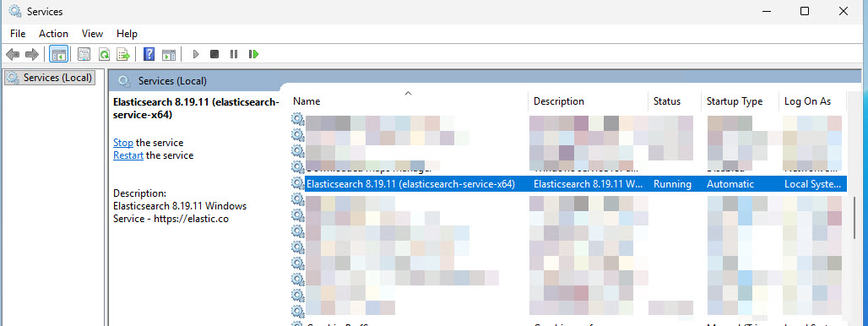Viewport: 868px width, 326px height.
Task: Click the Pause Service icon
Action: (234, 54)
